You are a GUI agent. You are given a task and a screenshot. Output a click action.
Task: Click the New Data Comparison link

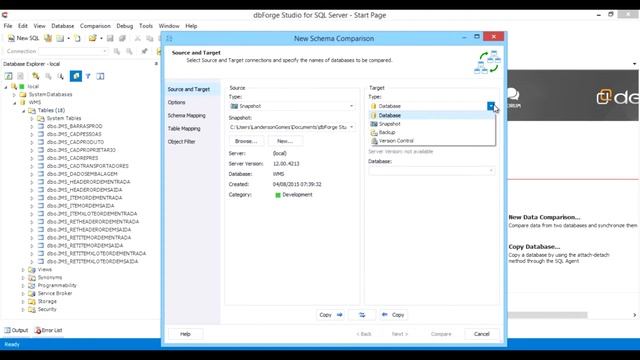tap(544, 217)
